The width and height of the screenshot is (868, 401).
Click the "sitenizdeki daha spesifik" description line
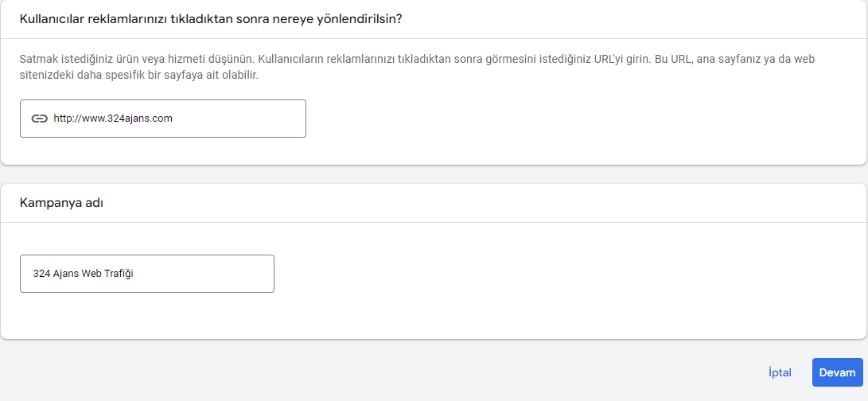80,76
